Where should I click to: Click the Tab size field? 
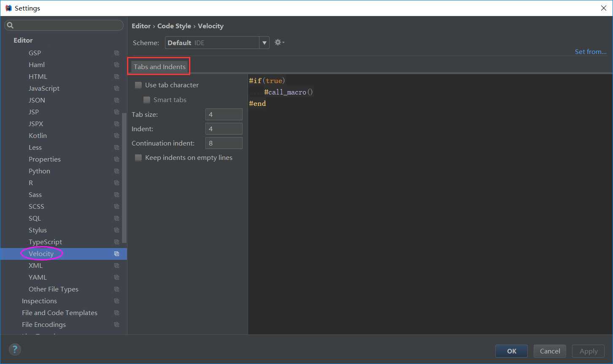(x=224, y=114)
